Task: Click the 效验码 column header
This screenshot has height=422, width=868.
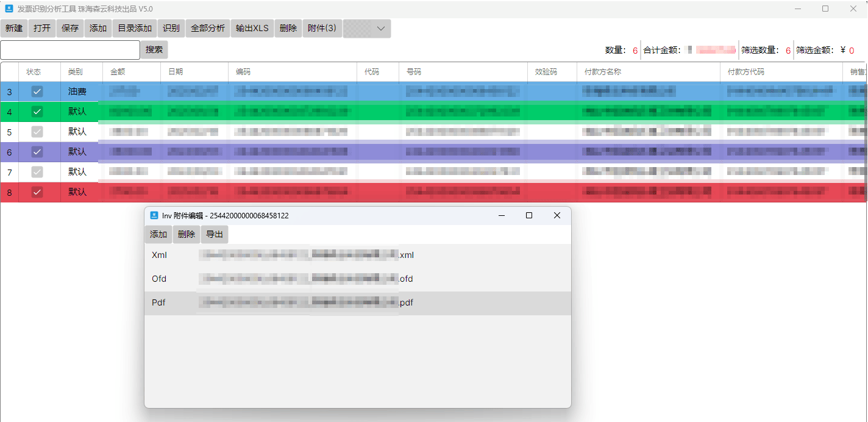Action: pyautogui.click(x=552, y=72)
